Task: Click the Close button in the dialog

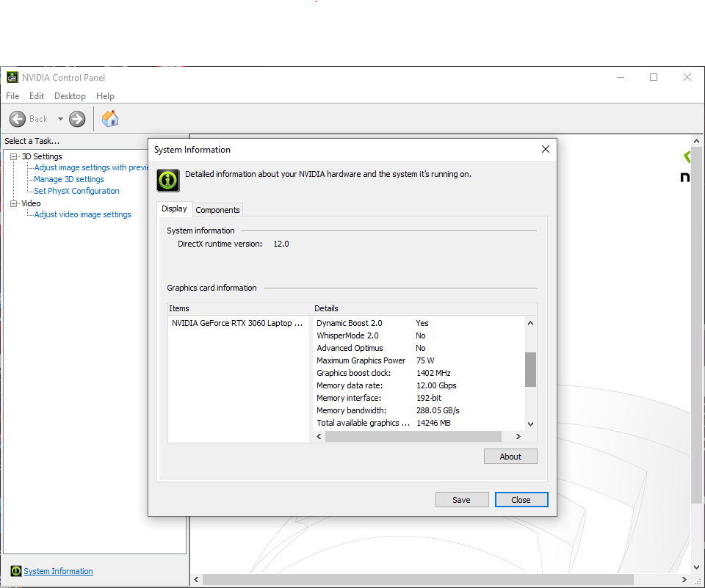Action: pos(521,500)
